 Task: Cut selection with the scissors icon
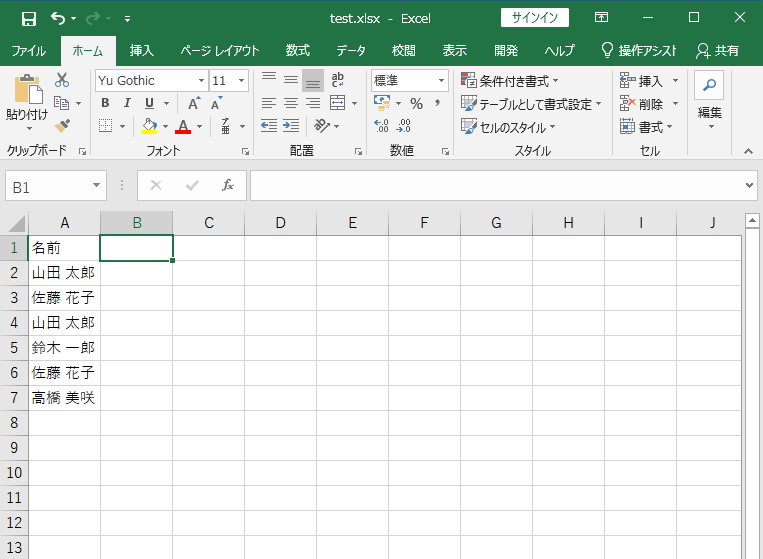pyautogui.click(x=62, y=80)
